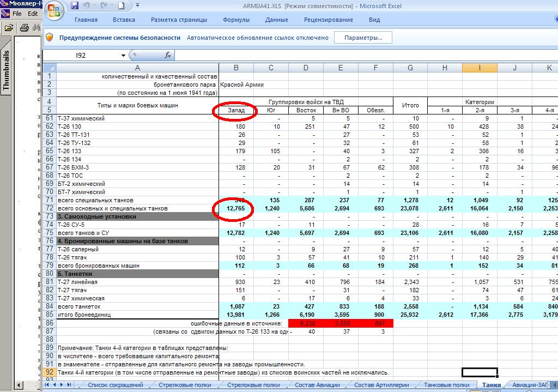Create a new blank document icon
The width and height of the screenshot is (558, 392).
tap(122, 6)
